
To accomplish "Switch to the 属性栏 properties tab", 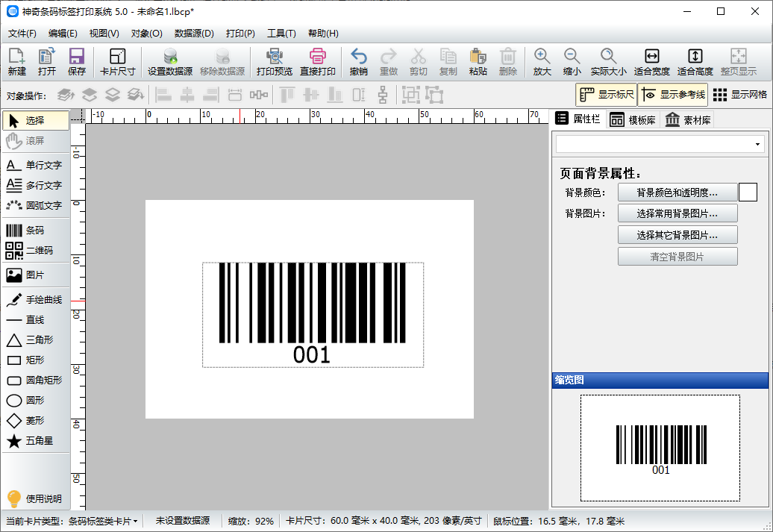I will coord(578,119).
